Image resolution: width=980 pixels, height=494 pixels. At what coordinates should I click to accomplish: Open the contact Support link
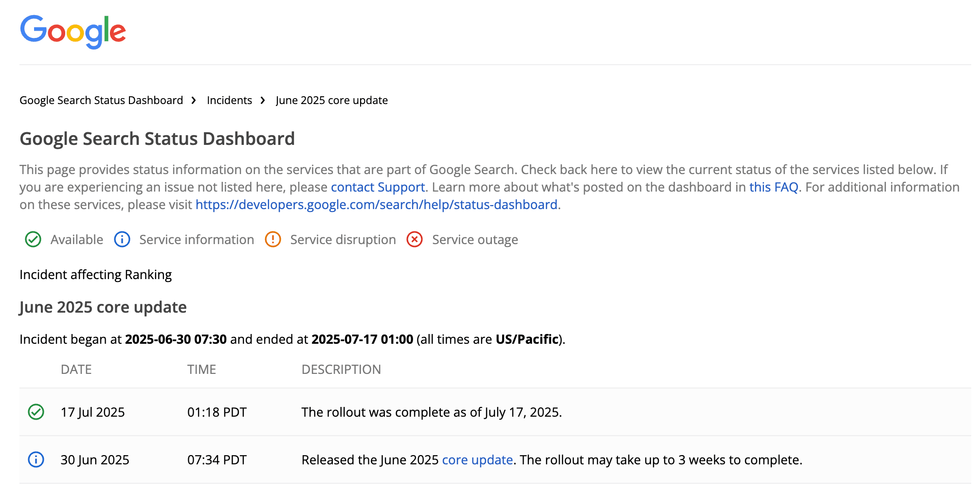tap(377, 187)
